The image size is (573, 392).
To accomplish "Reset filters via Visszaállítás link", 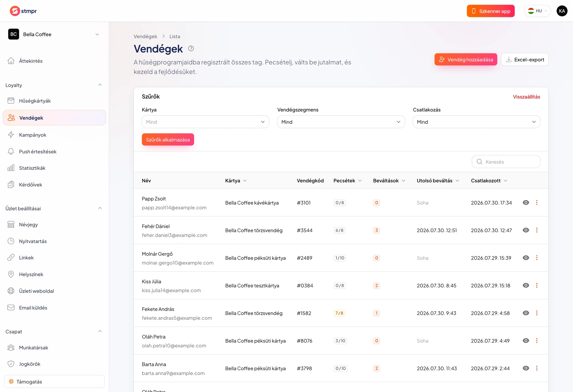I will click(x=526, y=97).
